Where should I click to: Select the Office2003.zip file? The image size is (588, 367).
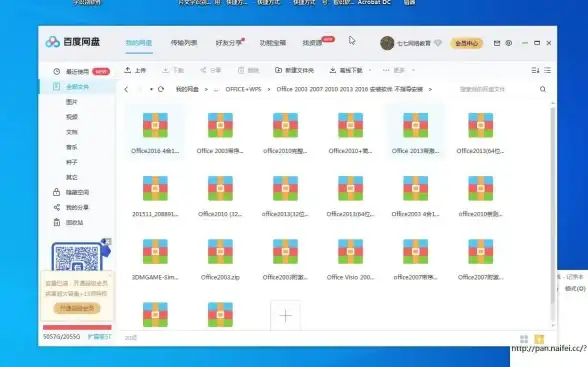pyautogui.click(x=220, y=259)
